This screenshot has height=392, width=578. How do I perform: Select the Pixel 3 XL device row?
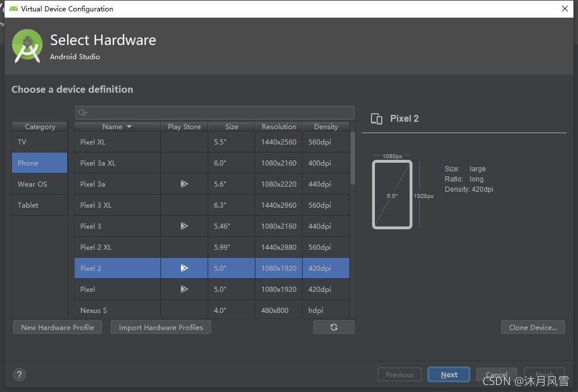tap(212, 205)
